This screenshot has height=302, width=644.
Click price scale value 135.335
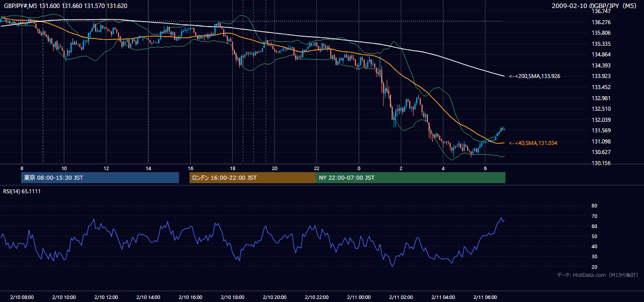[601, 44]
